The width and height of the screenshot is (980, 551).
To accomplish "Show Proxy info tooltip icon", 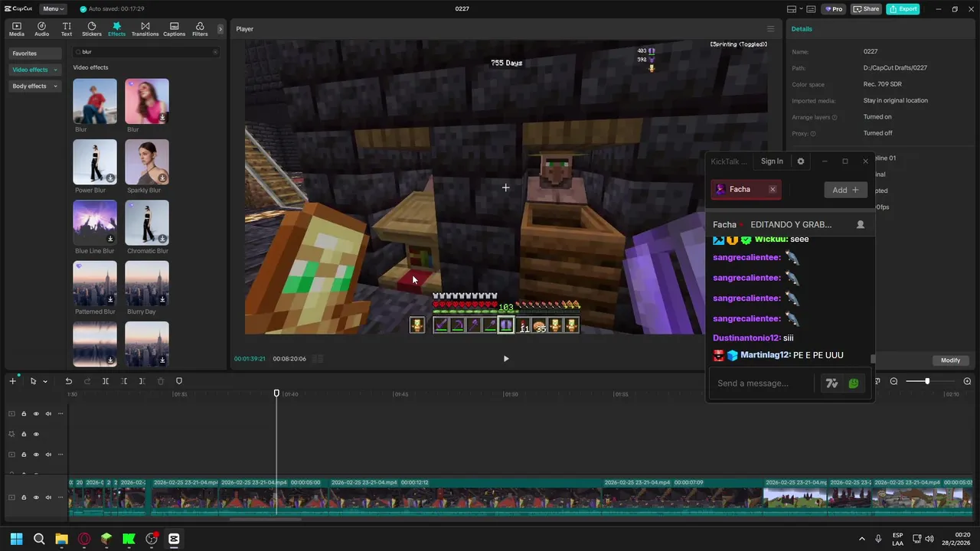I will 813,134.
